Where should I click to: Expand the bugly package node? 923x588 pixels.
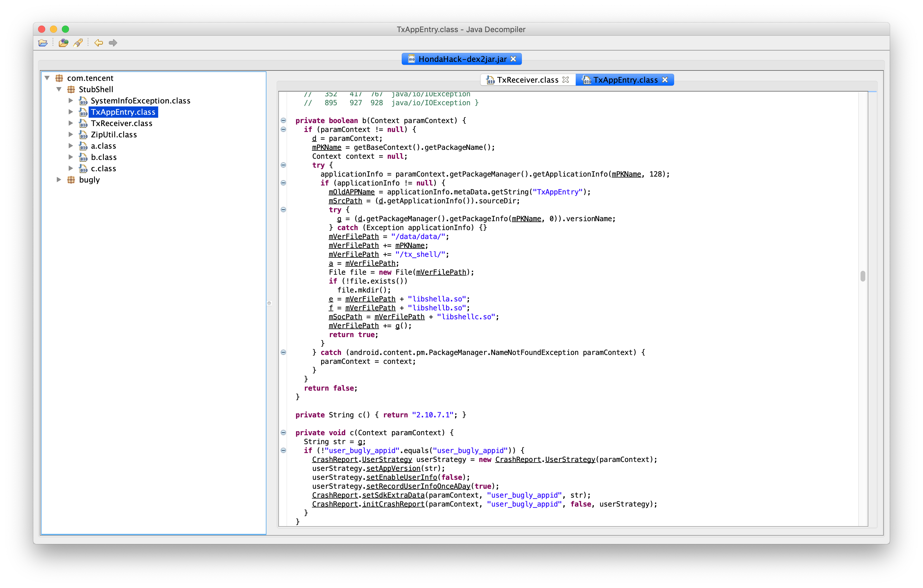[x=59, y=180]
